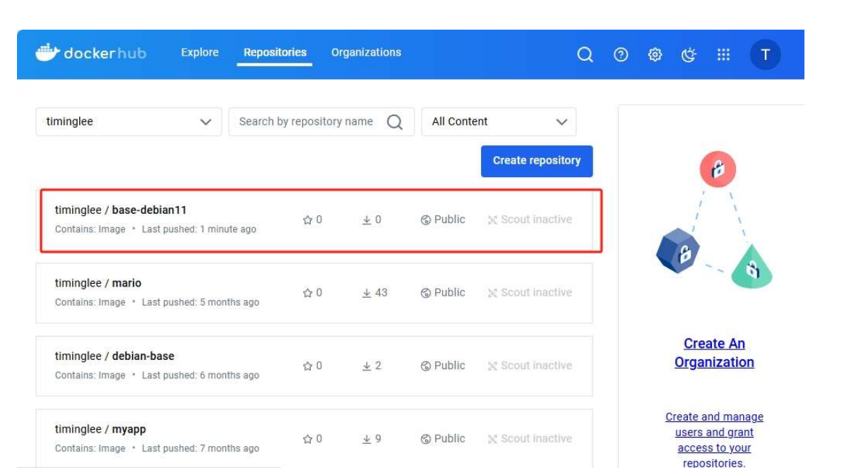Click 'Last pushed: 1 minute ago' text
This screenshot has width=868, height=475.
(x=199, y=230)
